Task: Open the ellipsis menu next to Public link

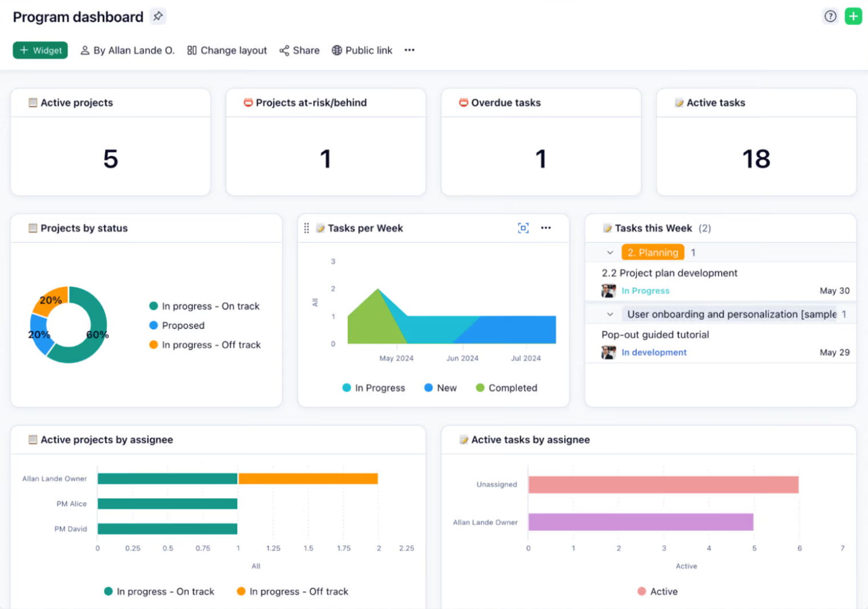Action: point(409,50)
